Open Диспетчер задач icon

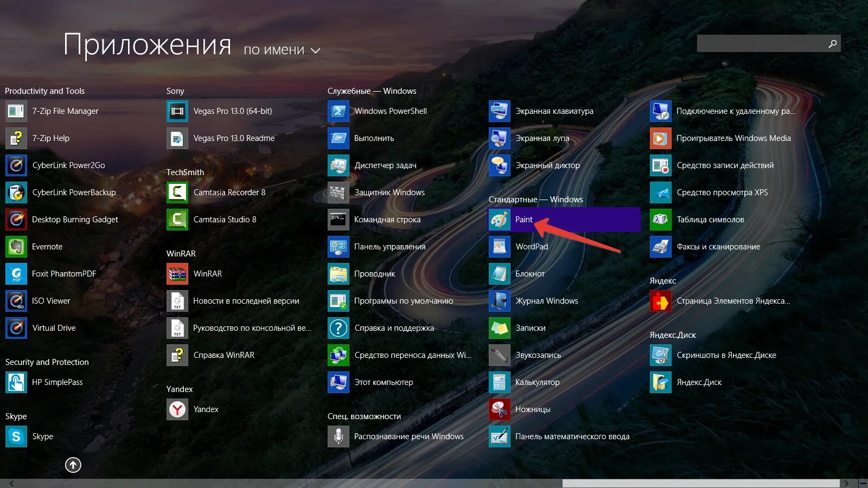coord(339,165)
